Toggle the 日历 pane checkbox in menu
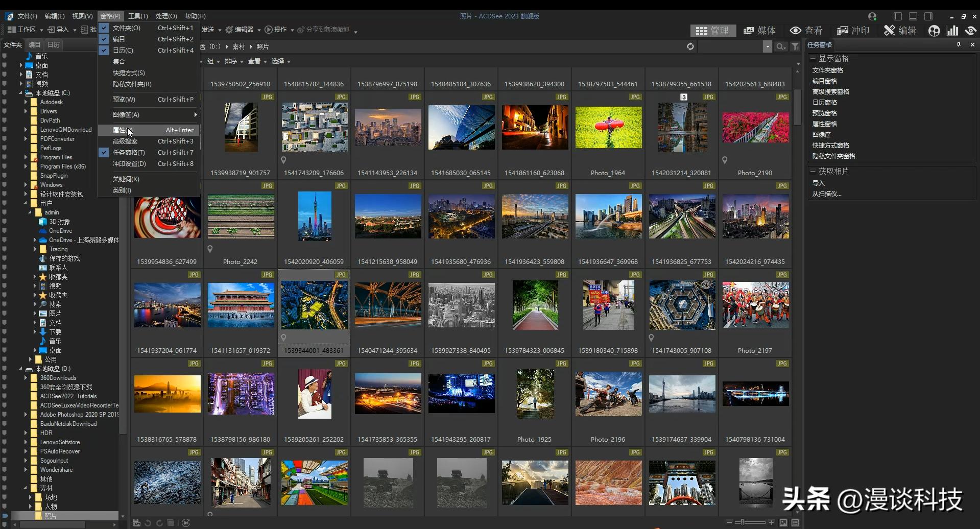This screenshot has height=529, width=980. (x=104, y=51)
